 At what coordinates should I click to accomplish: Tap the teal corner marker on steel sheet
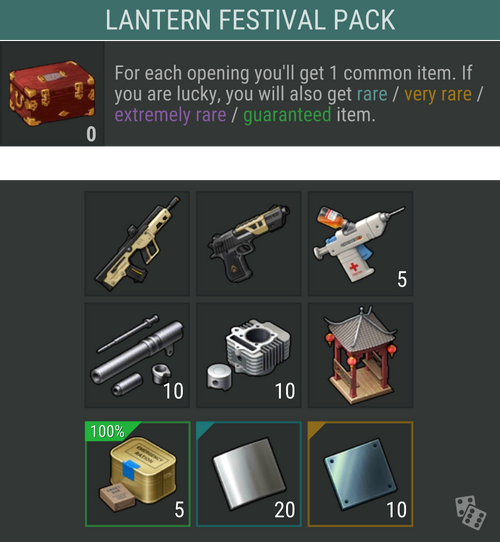[204, 429]
